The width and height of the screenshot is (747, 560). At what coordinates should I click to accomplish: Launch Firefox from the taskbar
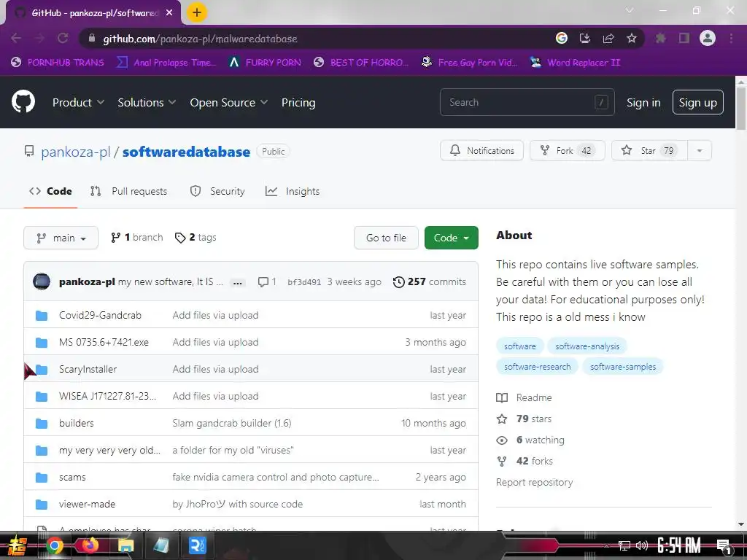click(x=90, y=545)
